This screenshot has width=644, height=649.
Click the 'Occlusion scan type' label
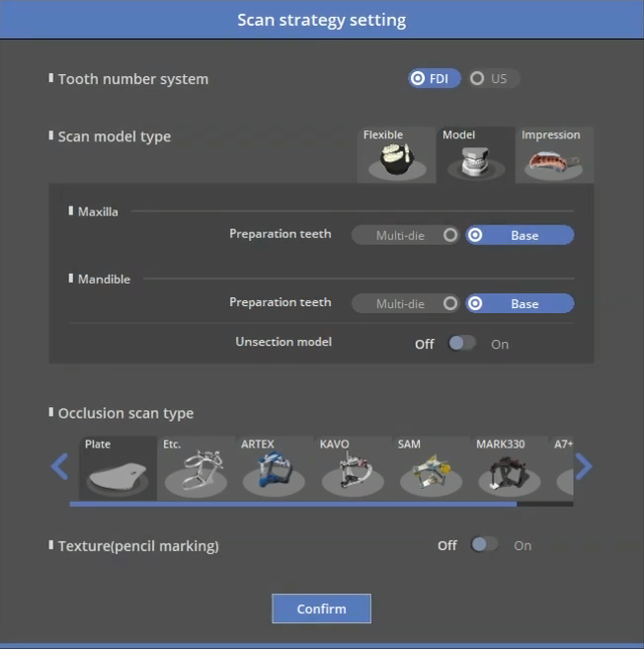[x=125, y=413]
